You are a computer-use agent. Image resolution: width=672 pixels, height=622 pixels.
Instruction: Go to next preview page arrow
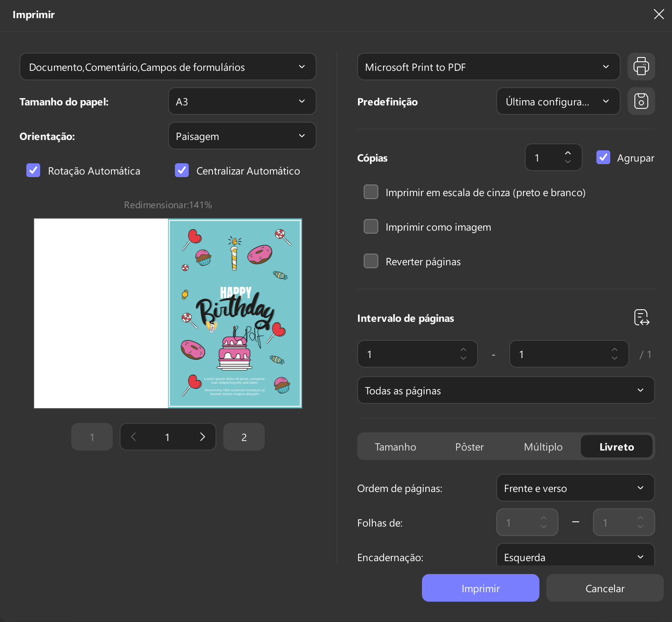[x=202, y=437]
